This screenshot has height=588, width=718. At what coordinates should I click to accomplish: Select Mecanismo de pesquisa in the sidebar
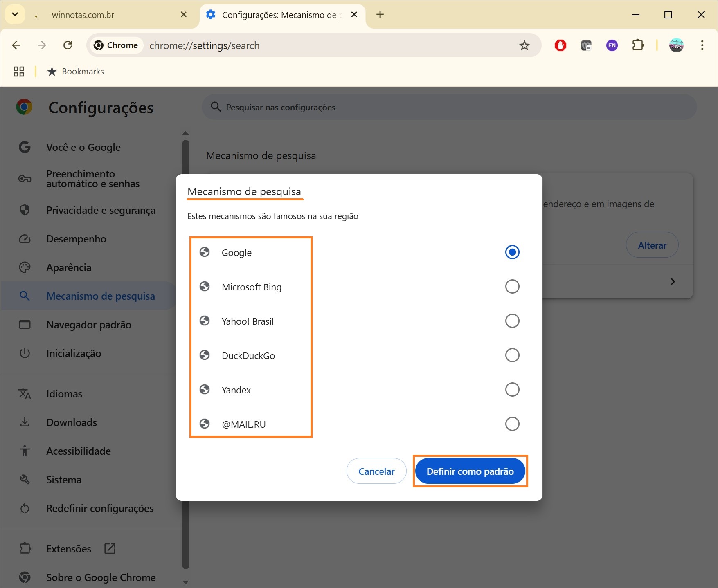click(x=88, y=296)
